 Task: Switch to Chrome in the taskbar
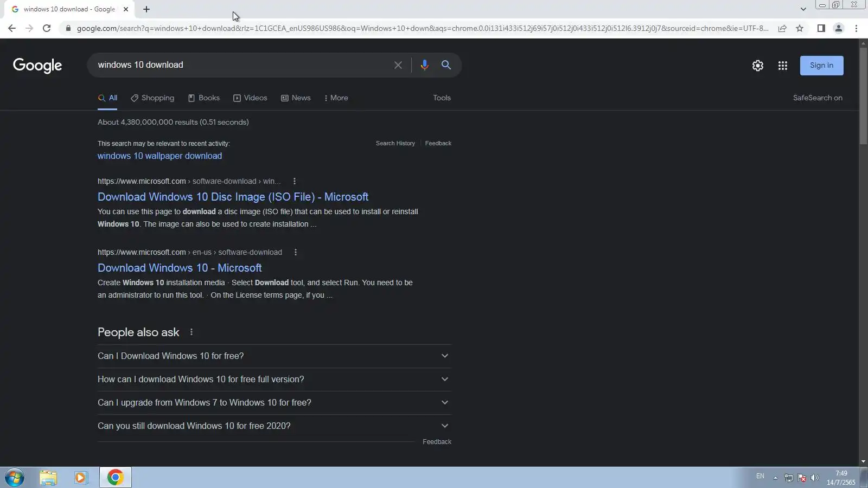tap(115, 478)
